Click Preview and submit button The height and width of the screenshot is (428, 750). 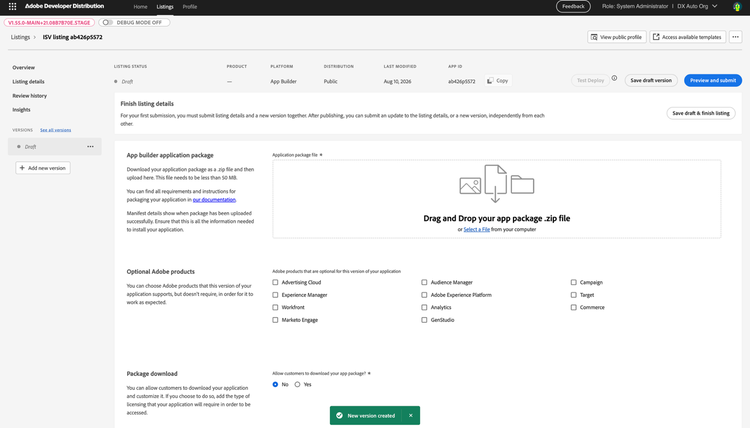point(713,80)
